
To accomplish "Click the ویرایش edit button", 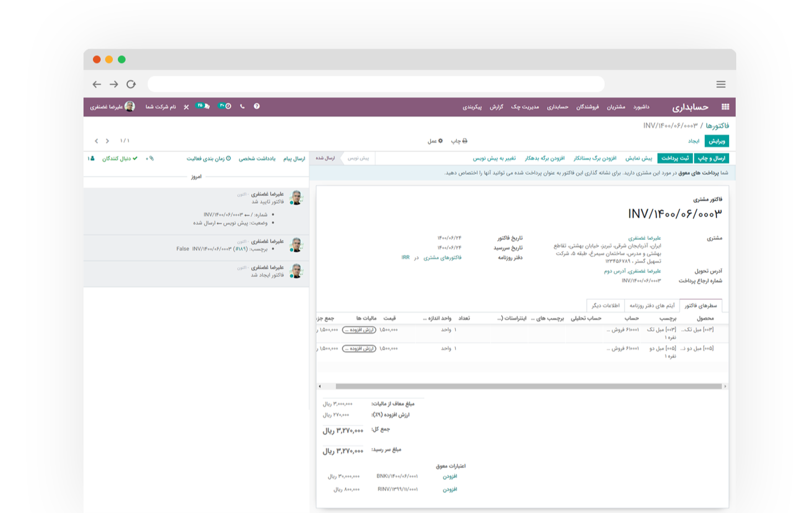I will click(717, 141).
